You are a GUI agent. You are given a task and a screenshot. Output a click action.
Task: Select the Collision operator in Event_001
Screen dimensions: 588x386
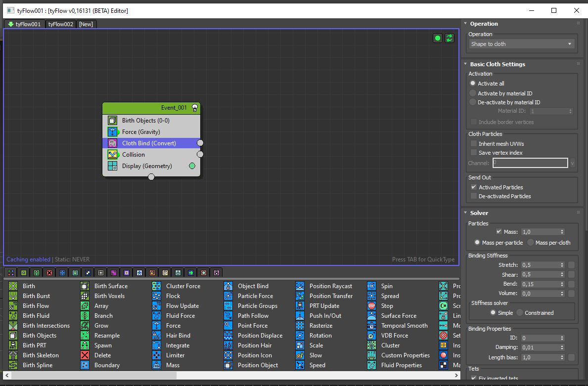pyautogui.click(x=134, y=155)
